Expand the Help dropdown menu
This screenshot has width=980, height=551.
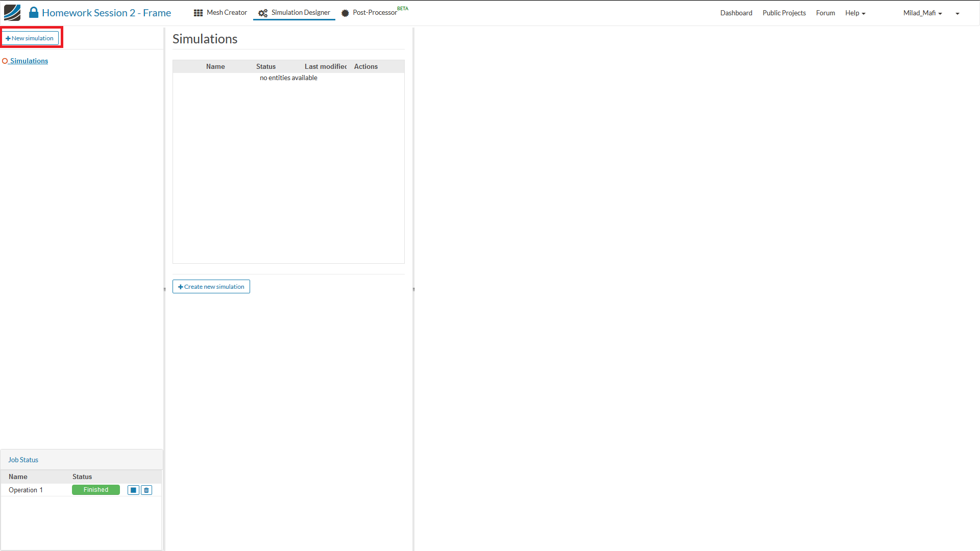coord(855,13)
